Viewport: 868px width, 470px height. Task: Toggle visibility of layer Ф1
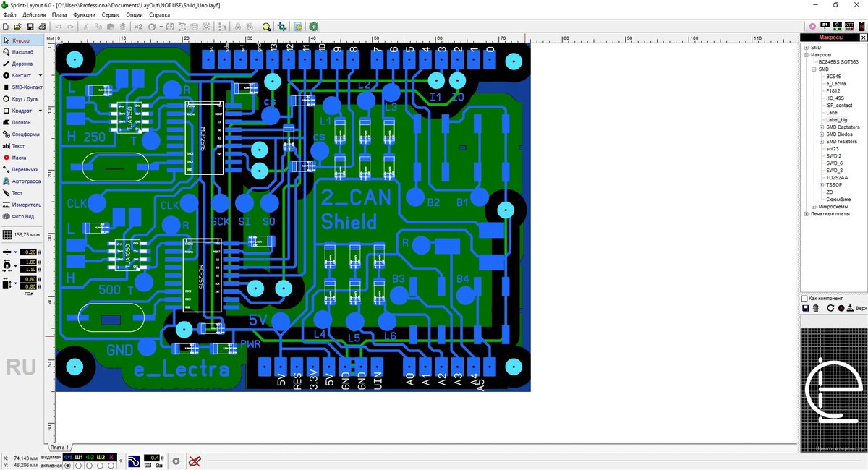68,457
